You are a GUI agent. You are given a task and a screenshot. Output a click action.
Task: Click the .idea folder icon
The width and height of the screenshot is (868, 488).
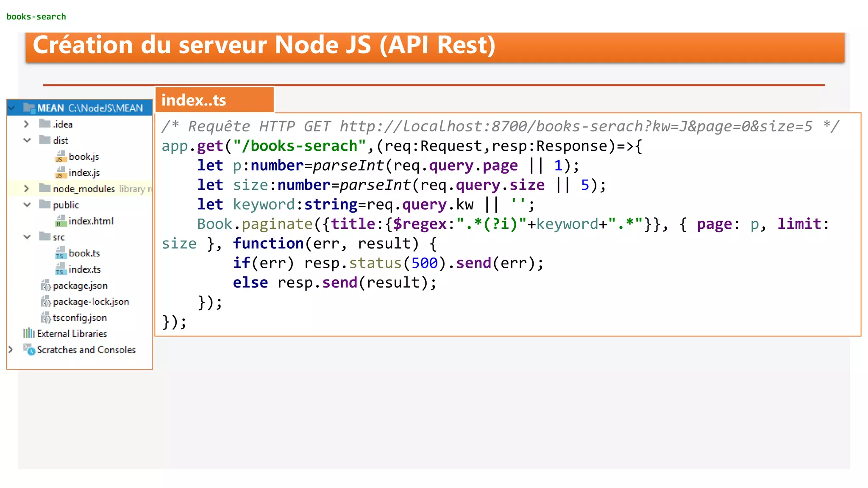(x=45, y=123)
